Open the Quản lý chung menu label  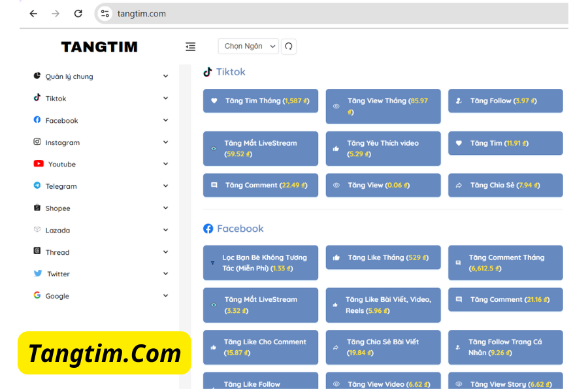click(69, 76)
